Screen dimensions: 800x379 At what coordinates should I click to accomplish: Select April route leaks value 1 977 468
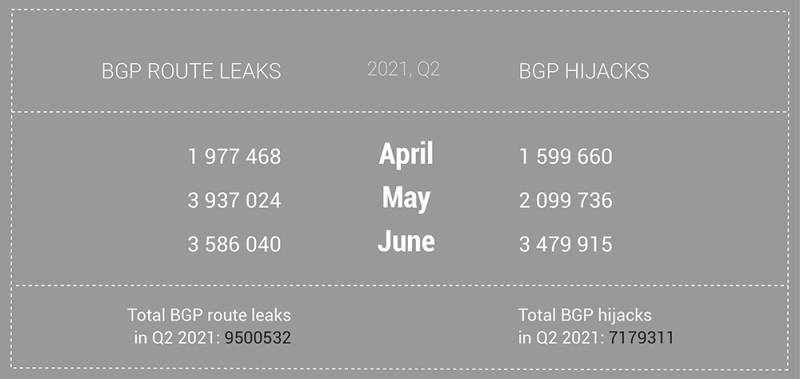[234, 156]
